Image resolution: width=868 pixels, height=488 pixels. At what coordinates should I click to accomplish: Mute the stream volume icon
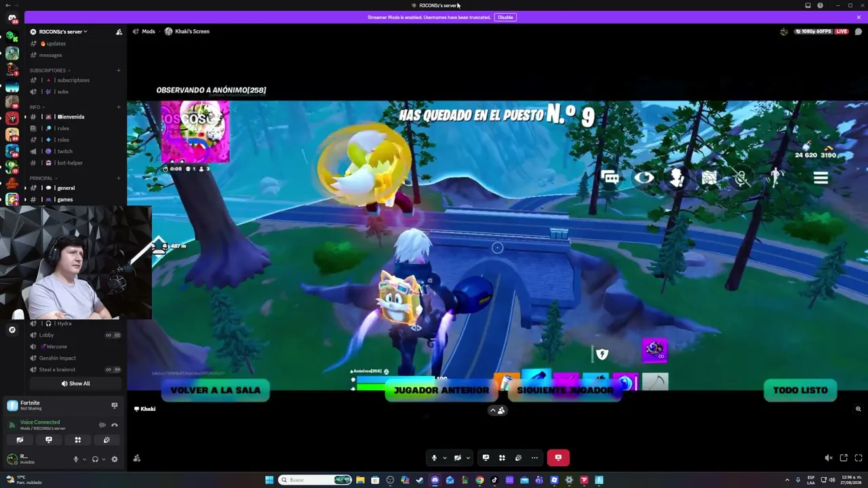828,458
